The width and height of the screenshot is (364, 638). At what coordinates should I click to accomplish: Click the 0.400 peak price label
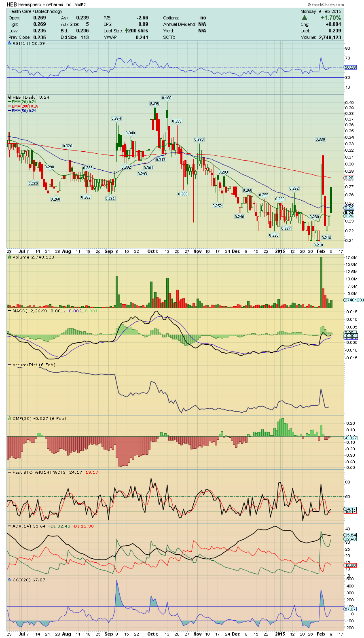[x=167, y=98]
